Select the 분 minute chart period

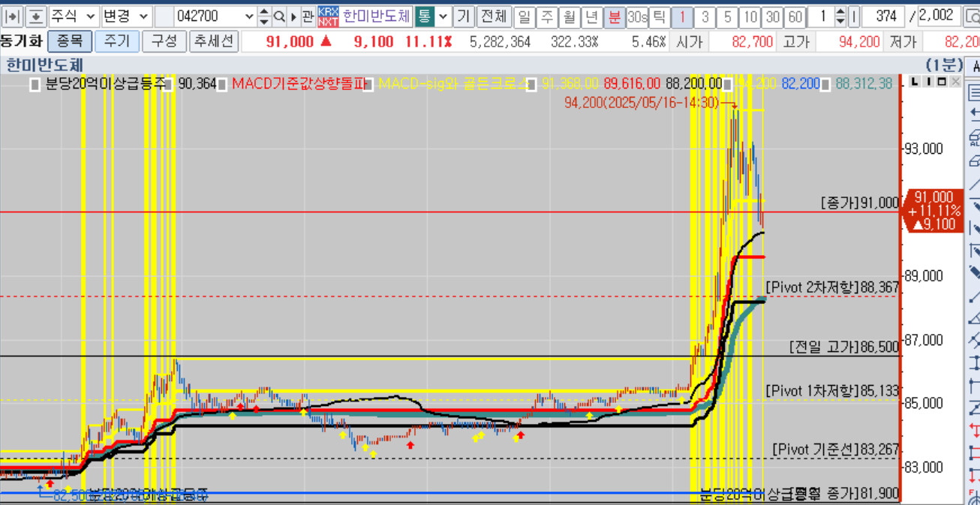pos(615,16)
